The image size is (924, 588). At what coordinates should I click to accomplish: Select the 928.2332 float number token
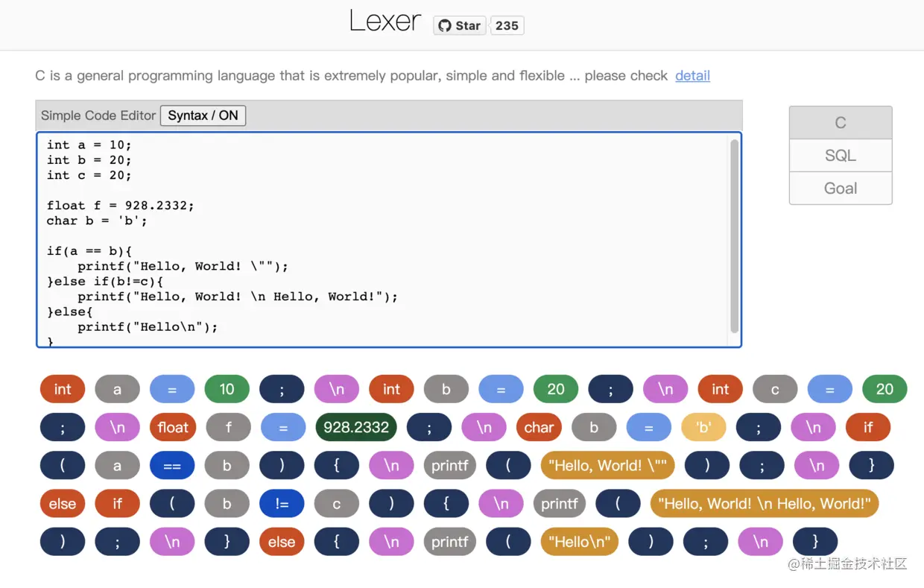[356, 427]
